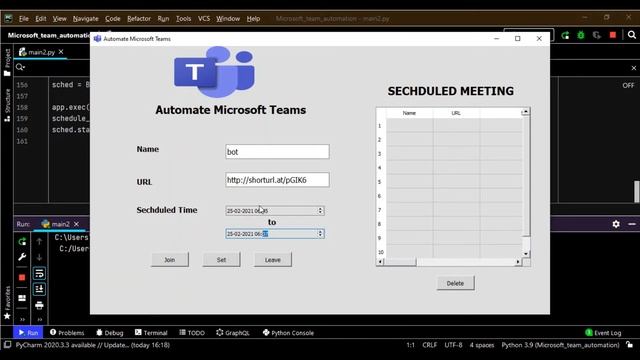The image size is (640, 360).
Task: Select row 5 header in meeting table
Action: pyautogui.click(x=380, y=182)
